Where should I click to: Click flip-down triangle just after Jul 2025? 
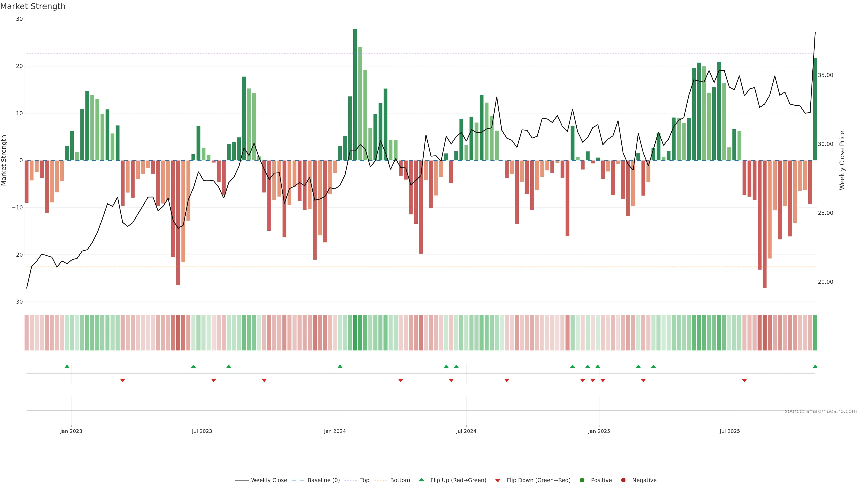coord(744,380)
